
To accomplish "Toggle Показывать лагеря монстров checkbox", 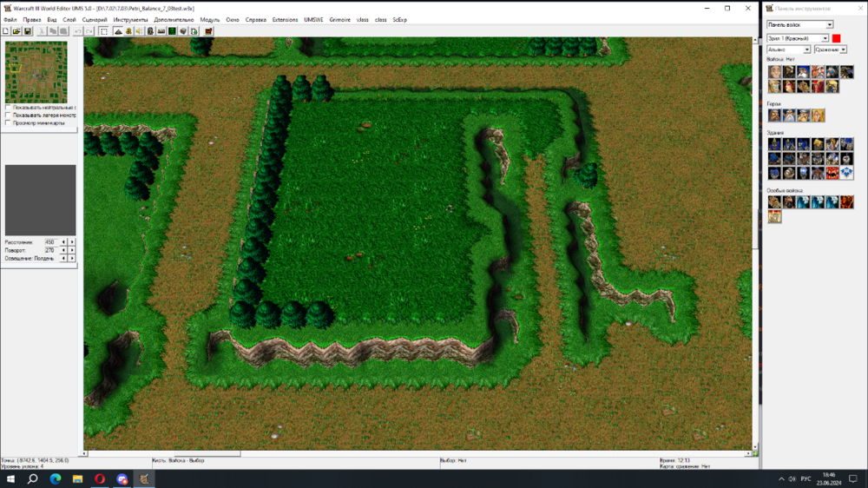I will tap(8, 115).
